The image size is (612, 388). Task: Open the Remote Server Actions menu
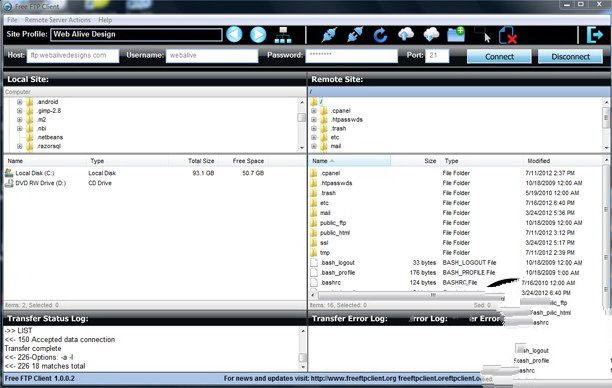[x=58, y=20]
